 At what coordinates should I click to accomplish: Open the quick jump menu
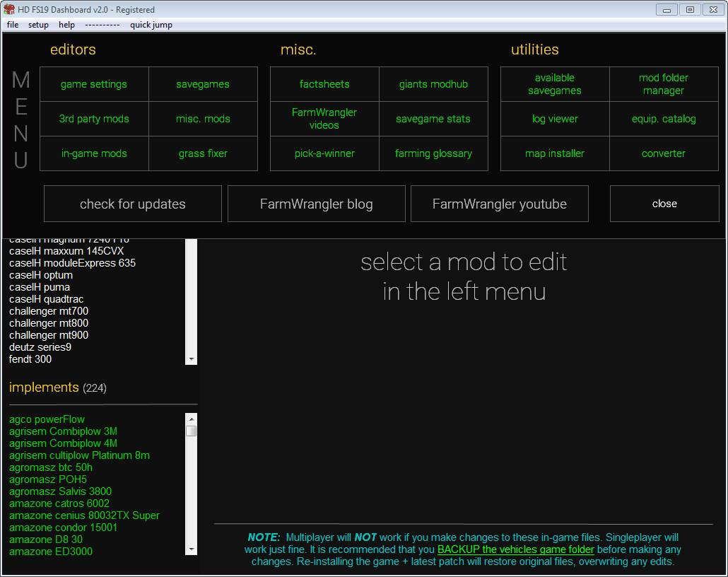(x=151, y=25)
